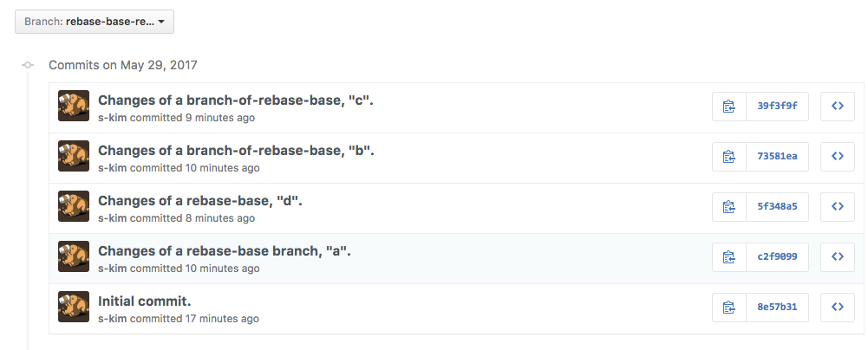Click avatar thumbnail on branch-of-rebase-base "b" commit
Image resolution: width=868 pixels, height=350 pixels.
(74, 157)
